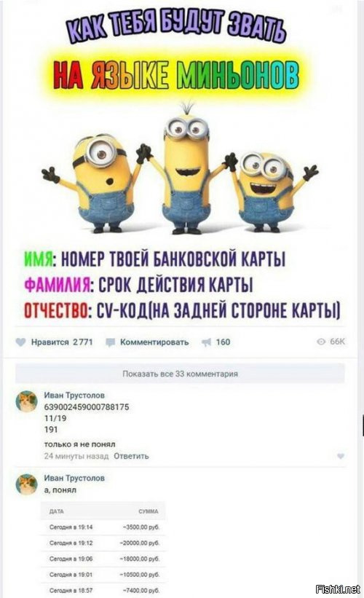Click Ответить under first comment
364x598 pixels.
(x=131, y=456)
